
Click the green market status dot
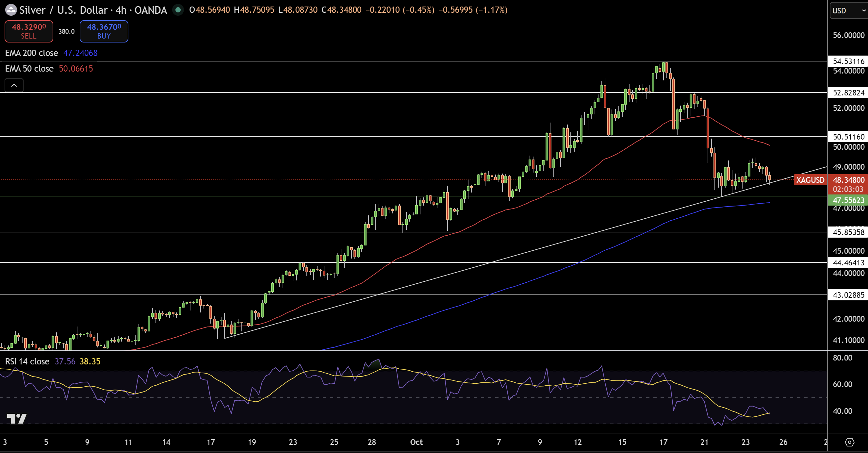[178, 10]
